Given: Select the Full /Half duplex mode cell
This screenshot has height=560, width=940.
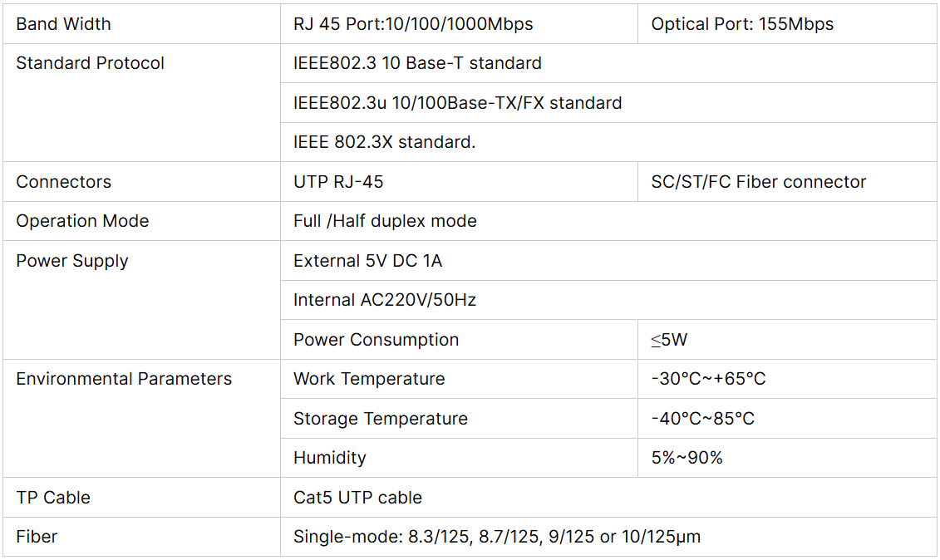Looking at the screenshot, I should coord(385,221).
